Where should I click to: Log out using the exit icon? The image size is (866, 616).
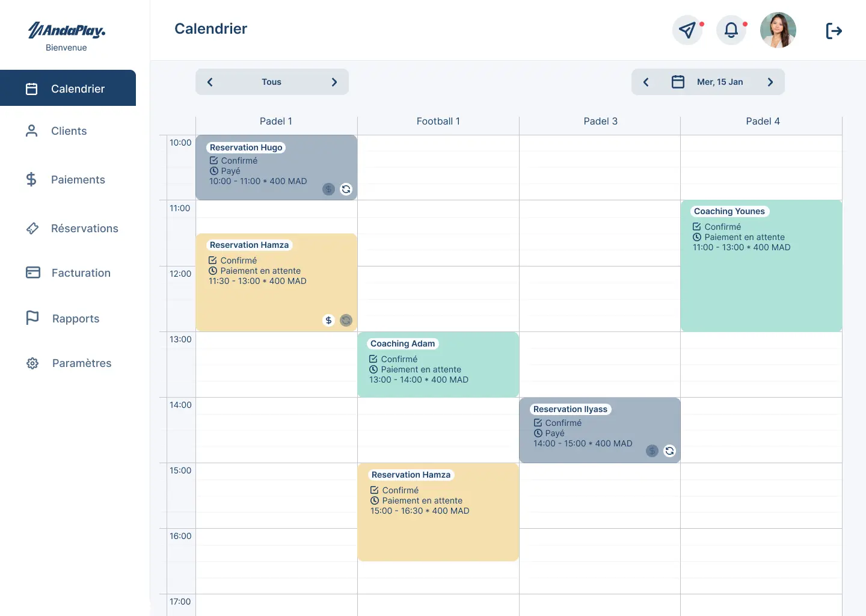click(834, 30)
